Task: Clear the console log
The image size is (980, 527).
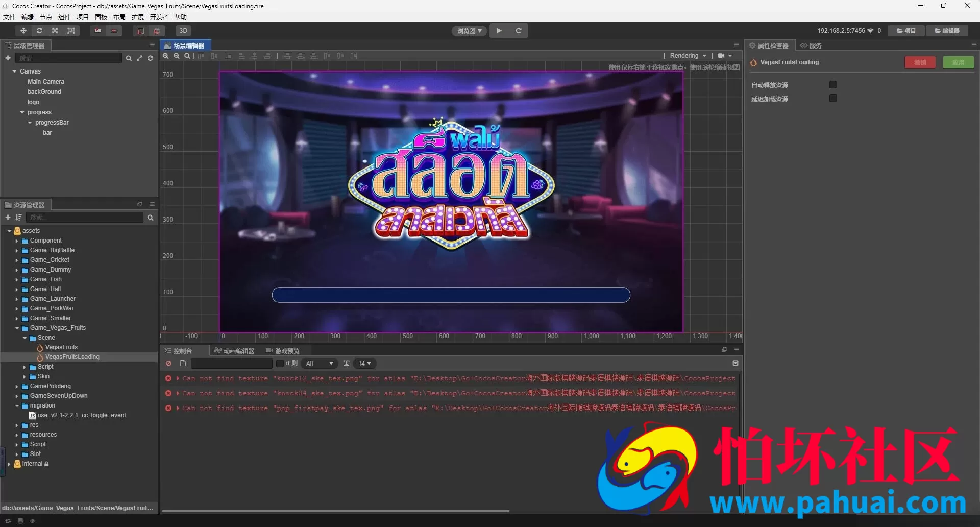Action: [x=168, y=364]
